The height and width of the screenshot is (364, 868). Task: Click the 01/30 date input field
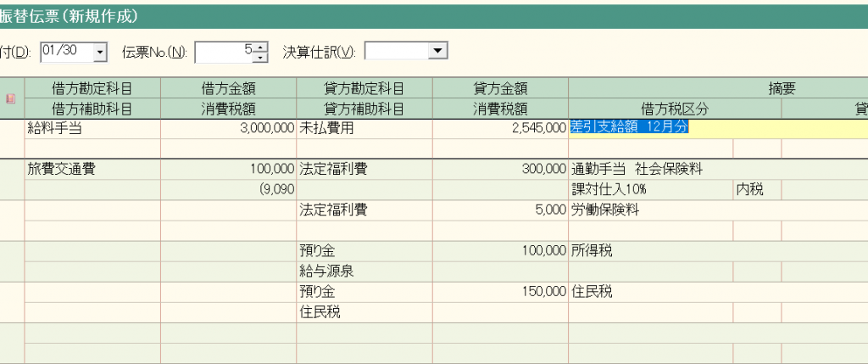(66, 53)
